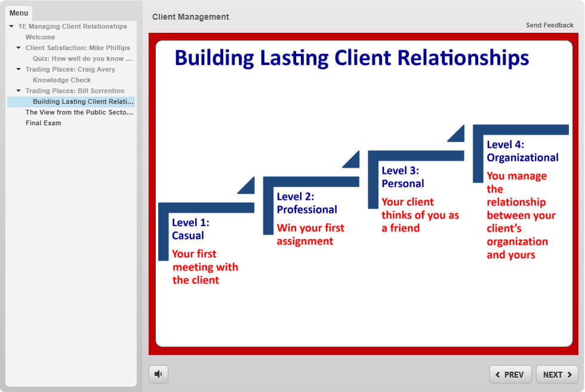Open The View from the Public Sector
Screen dimensions: 585x392
(x=79, y=112)
